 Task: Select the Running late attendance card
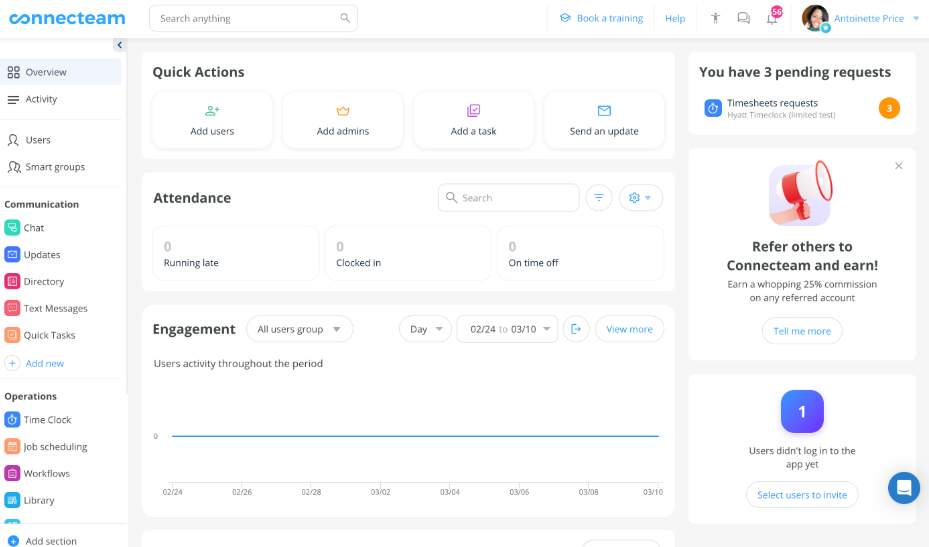point(235,253)
